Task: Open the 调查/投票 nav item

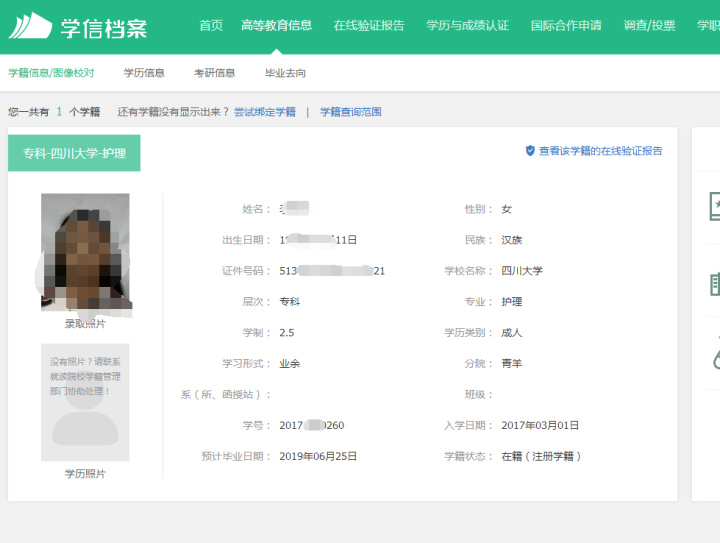Action: (649, 25)
